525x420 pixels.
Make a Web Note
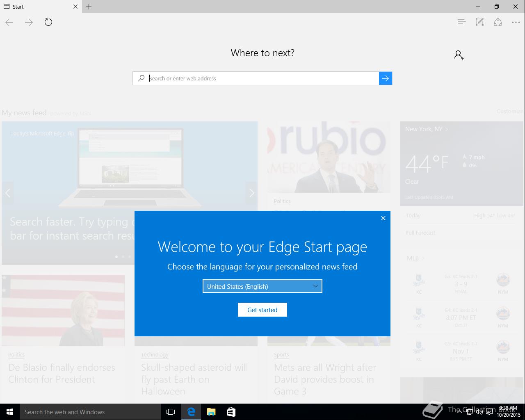479,22
